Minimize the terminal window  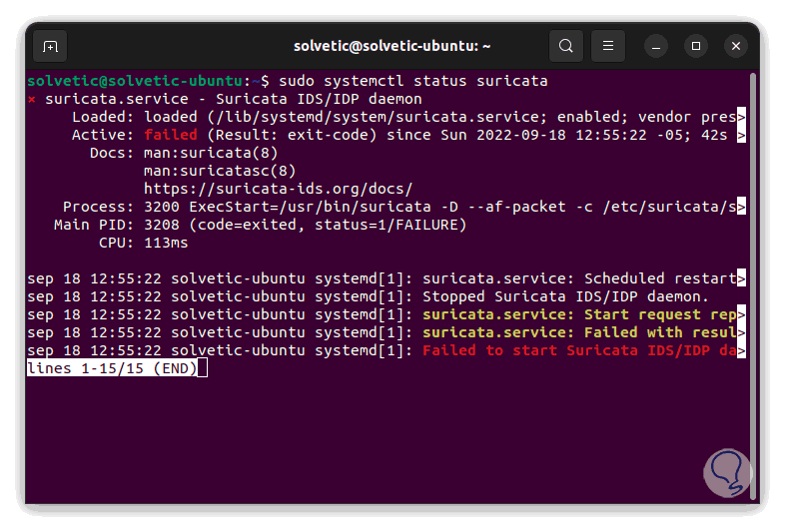coord(656,46)
